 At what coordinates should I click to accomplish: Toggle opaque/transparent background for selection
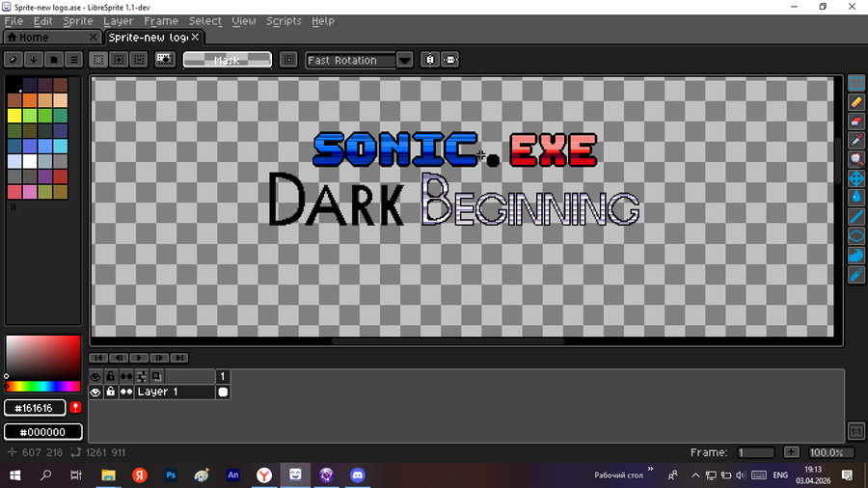[165, 60]
